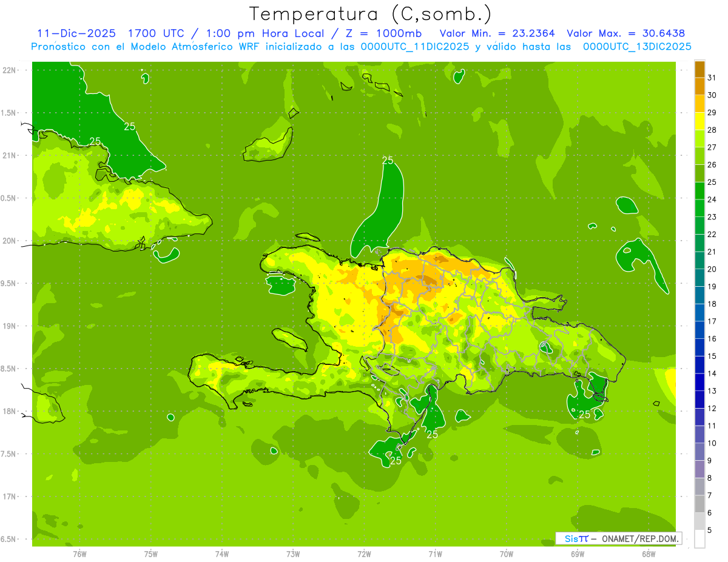
Task: Click the 'Valor Min. = 23.2364' text
Action: coord(497,33)
